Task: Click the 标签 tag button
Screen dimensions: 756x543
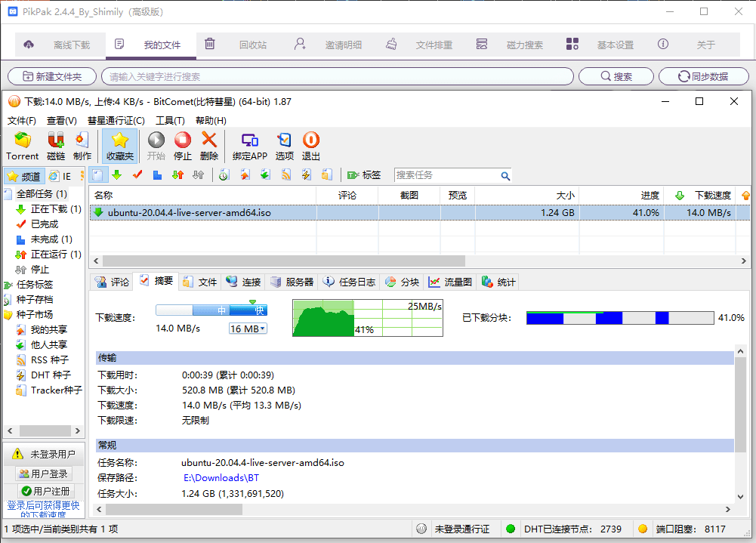Action: tap(364, 175)
